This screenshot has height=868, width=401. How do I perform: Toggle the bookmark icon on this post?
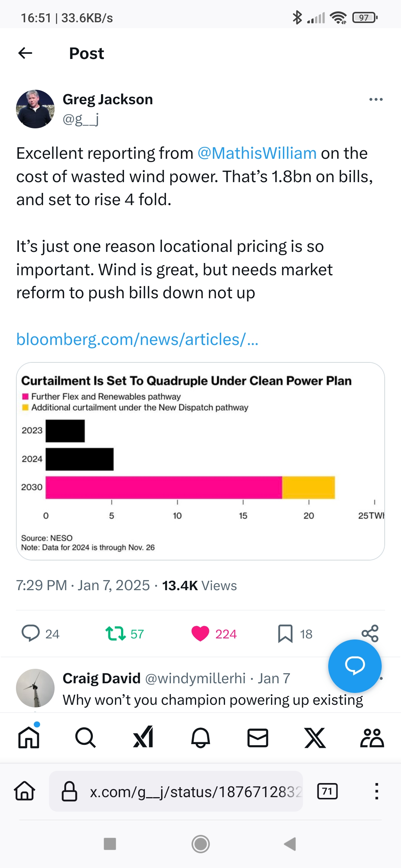(285, 634)
